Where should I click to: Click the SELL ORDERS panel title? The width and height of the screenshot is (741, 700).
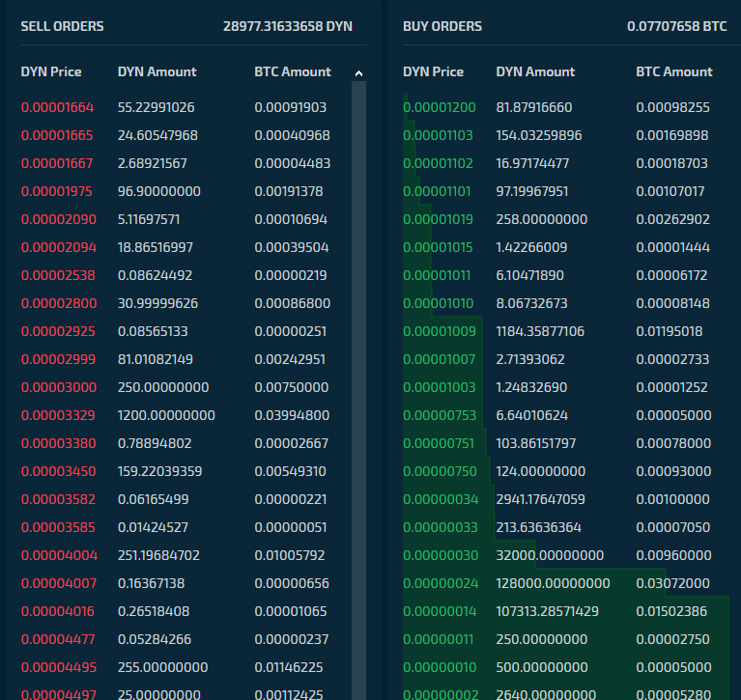click(63, 26)
